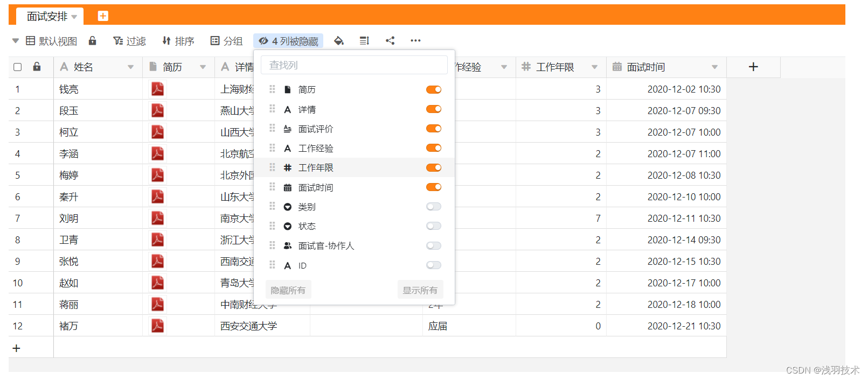This screenshot has width=868, height=380.
Task: Show the hidden 类别 column
Action: click(434, 207)
